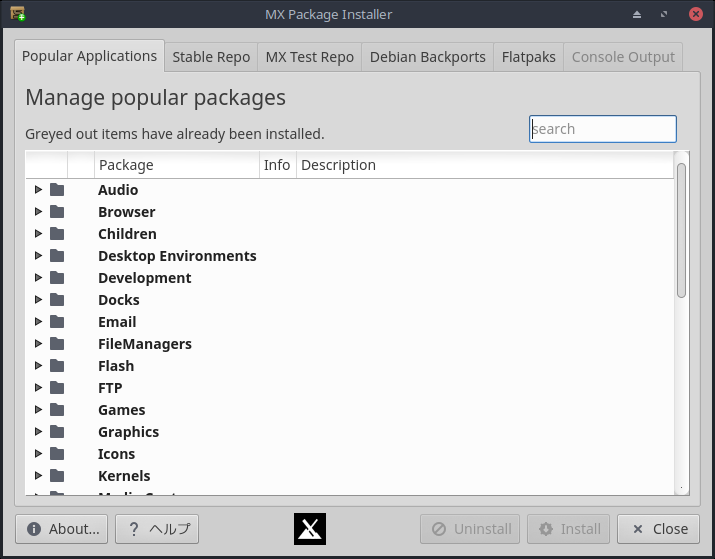Expand the Graphics category
This screenshot has width=715, height=559.
(38, 431)
